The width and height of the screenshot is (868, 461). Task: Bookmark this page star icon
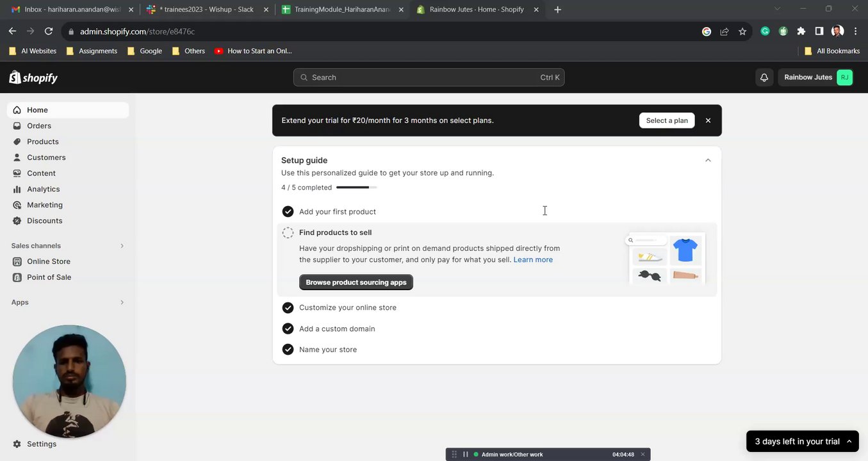[742, 31]
